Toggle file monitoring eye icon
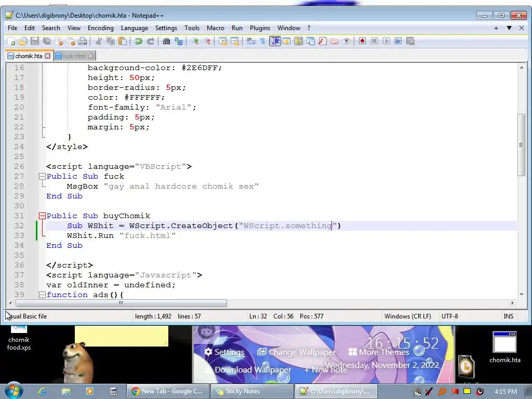Viewport: 532px width, 399px height. pyautogui.click(x=347, y=41)
